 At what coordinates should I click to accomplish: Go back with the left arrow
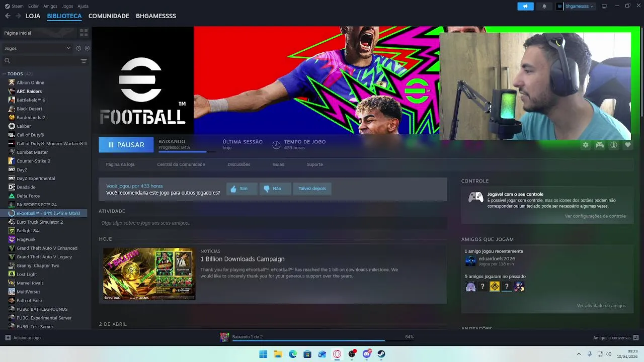(x=8, y=16)
